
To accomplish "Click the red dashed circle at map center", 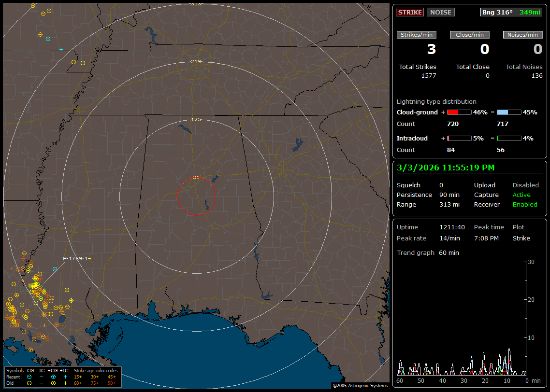I will point(196,196).
